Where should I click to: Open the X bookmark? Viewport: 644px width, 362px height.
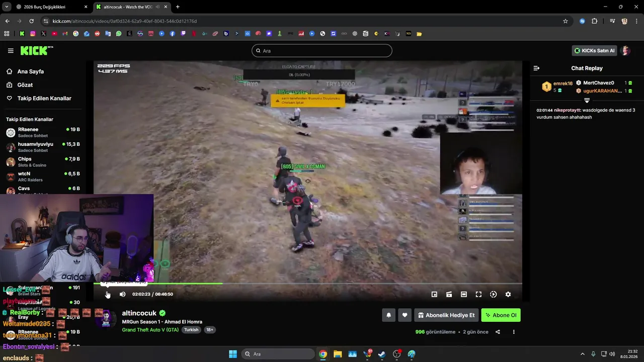click(43, 34)
